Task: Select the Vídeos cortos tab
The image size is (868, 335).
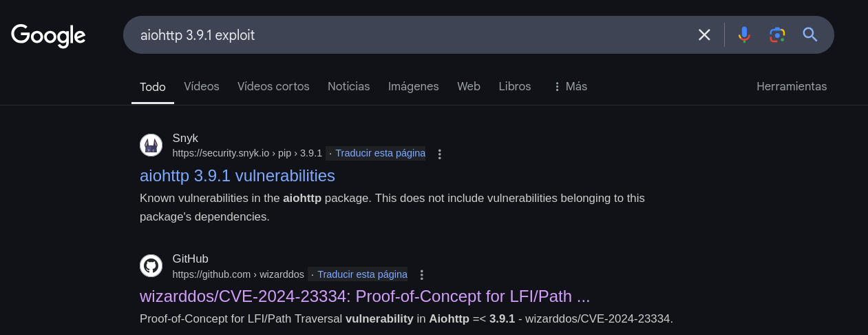Action: click(x=273, y=87)
